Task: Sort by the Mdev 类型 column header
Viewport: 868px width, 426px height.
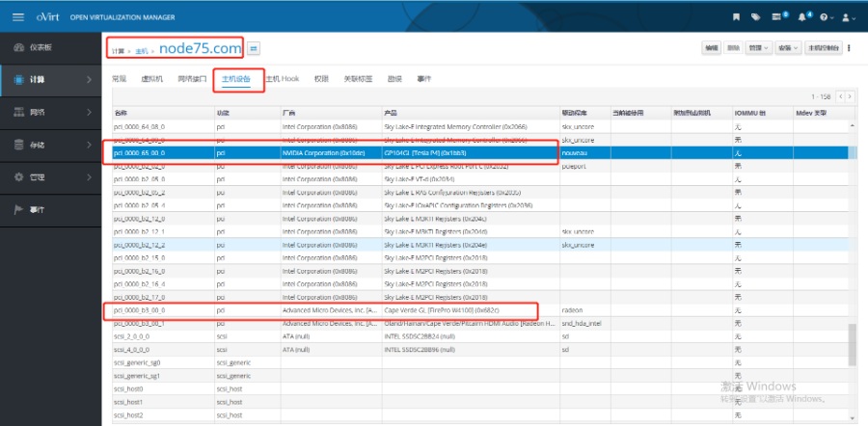Action: click(x=820, y=113)
